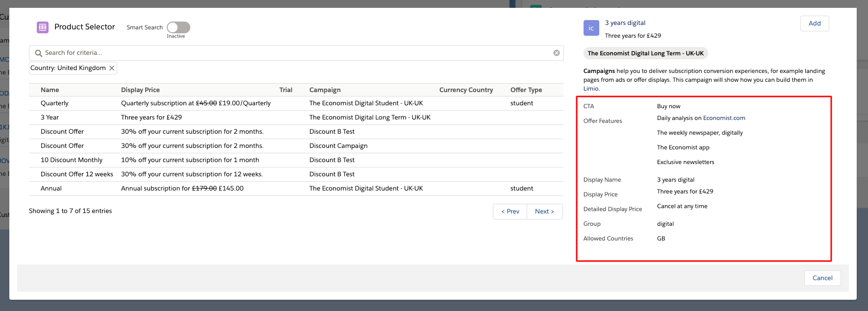Image resolution: width=868 pixels, height=311 pixels.
Task: Click the 'GB' Allowed Countries value
Action: point(661,239)
